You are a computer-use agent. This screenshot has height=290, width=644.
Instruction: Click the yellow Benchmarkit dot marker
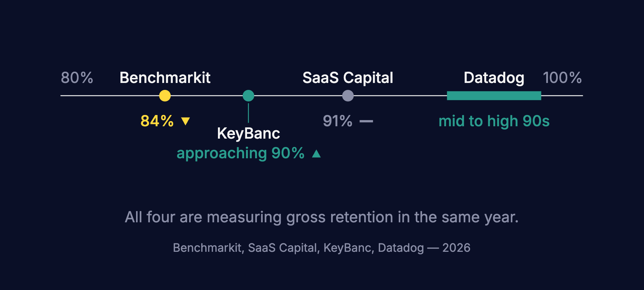(165, 96)
